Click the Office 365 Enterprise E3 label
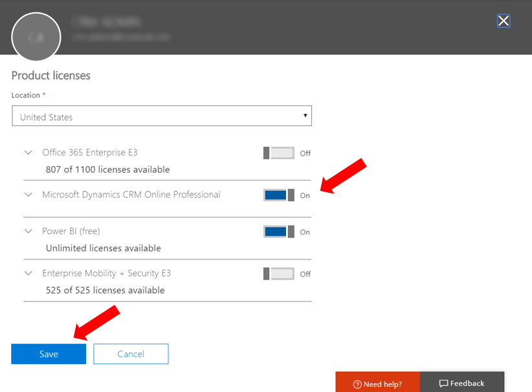Image resolution: width=532 pixels, height=392 pixels. tap(90, 153)
